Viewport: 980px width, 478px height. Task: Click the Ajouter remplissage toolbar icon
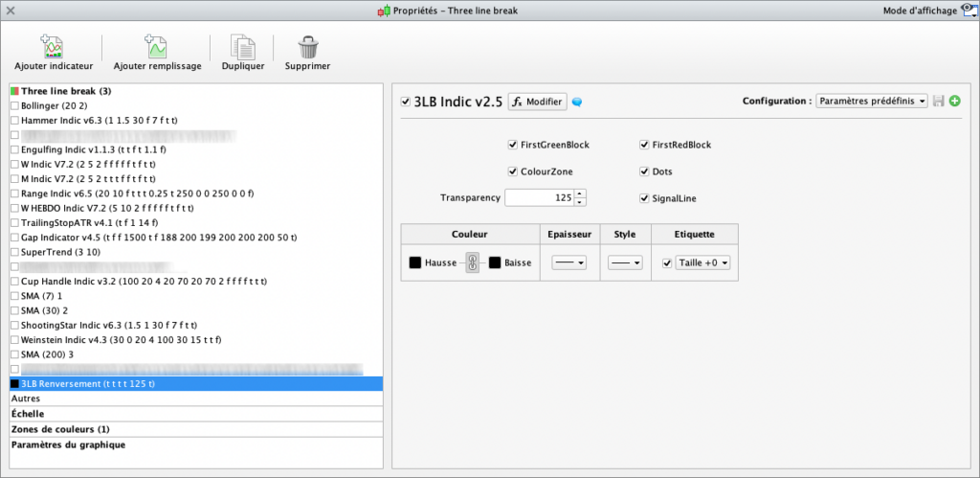(x=156, y=47)
